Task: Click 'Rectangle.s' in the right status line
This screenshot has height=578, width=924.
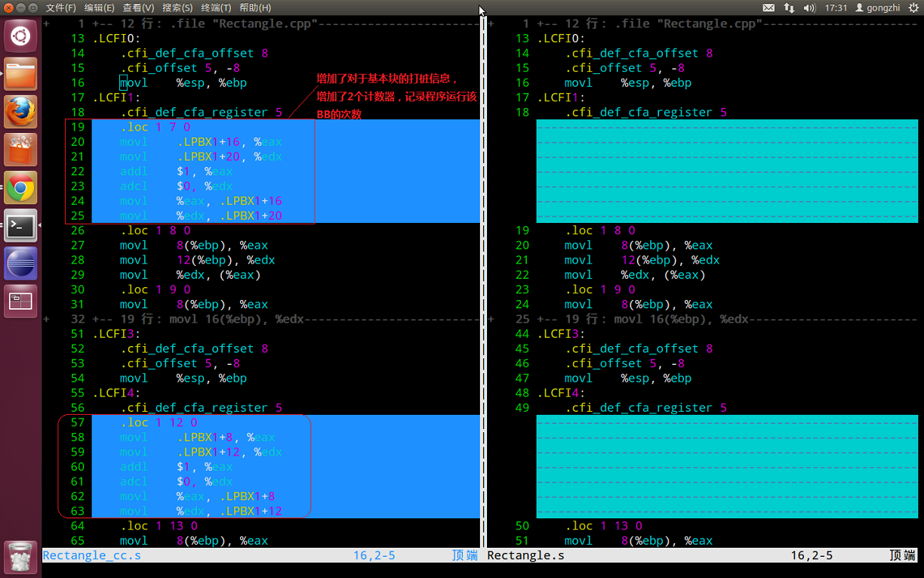Action: click(x=525, y=555)
